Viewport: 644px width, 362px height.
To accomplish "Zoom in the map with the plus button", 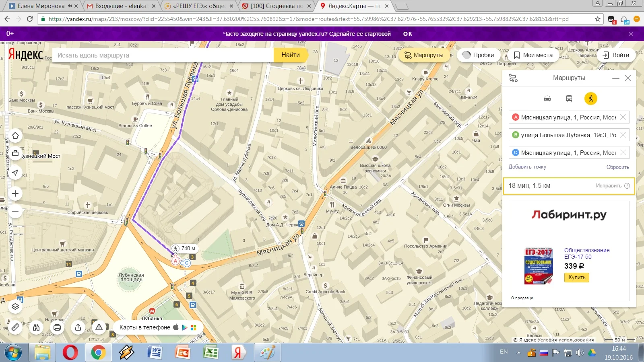I will (x=15, y=193).
